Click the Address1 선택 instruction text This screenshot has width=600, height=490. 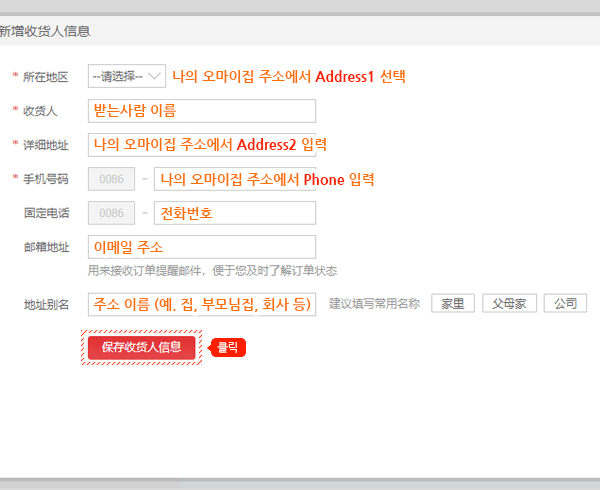[x=289, y=76]
